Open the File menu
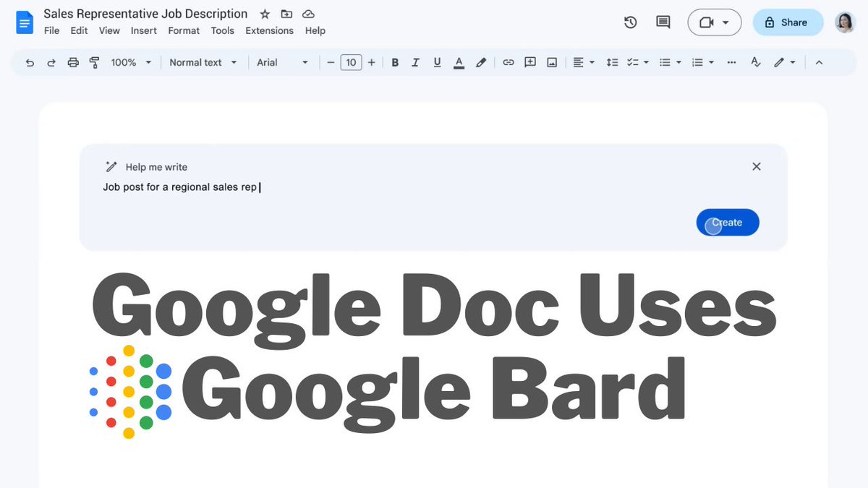 point(52,30)
